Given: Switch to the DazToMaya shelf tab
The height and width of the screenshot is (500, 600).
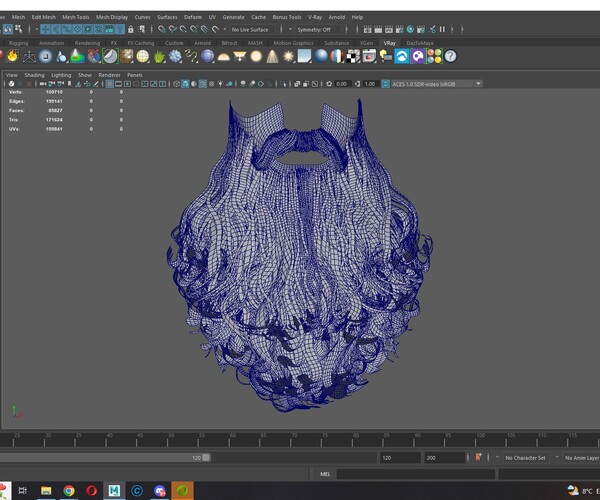Looking at the screenshot, I should click(x=420, y=43).
